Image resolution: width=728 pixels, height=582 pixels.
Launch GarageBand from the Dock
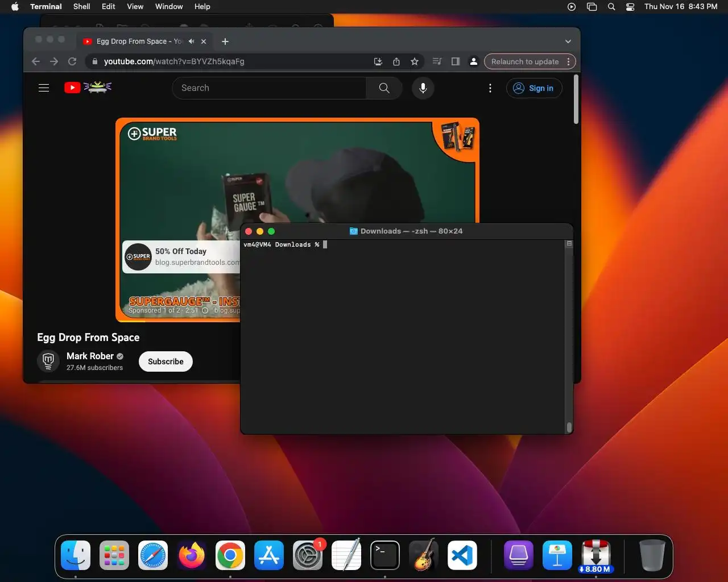(x=424, y=555)
